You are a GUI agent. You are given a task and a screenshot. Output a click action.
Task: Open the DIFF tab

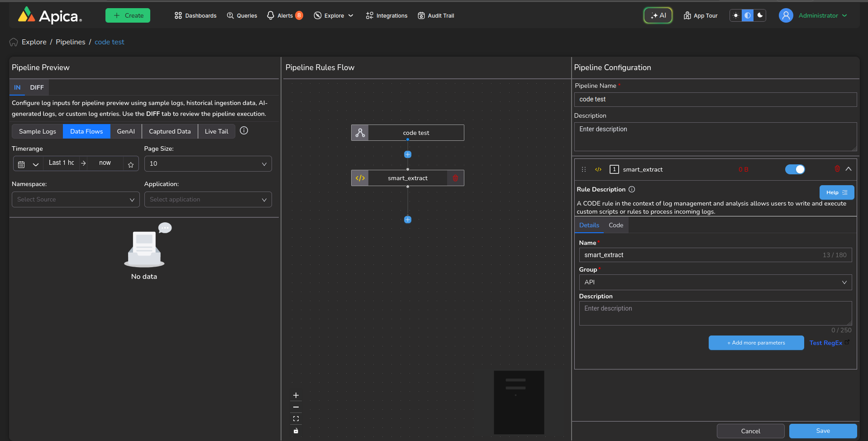coord(37,87)
